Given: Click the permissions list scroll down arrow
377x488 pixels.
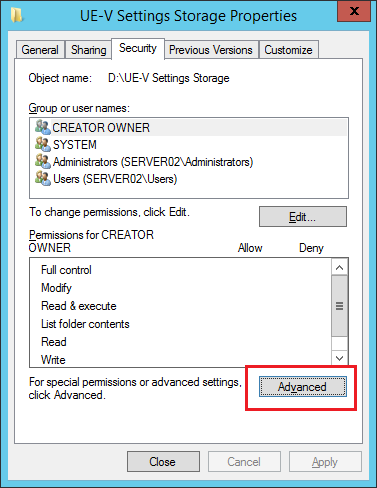Looking at the screenshot, I should [x=339, y=358].
